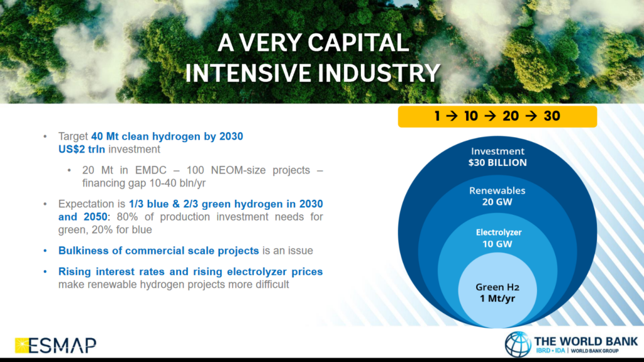Toggle the bullet about Bulkiness of commercial scale projects
The image size is (644, 362).
click(x=157, y=250)
